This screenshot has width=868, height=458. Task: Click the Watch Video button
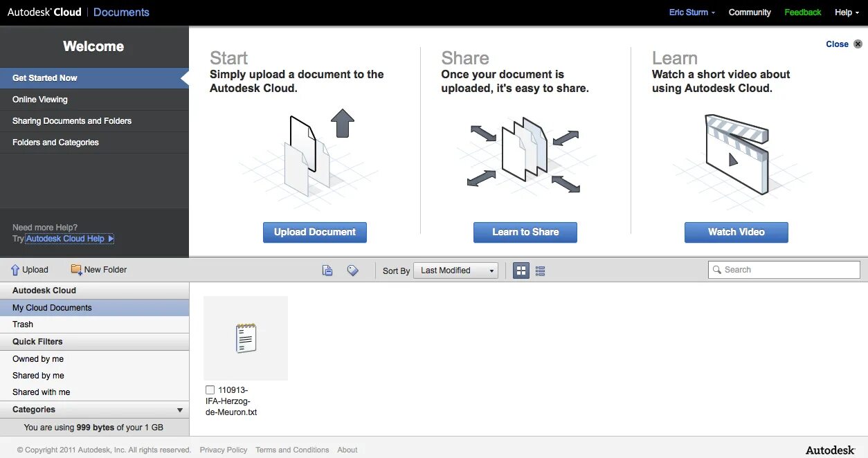point(736,232)
